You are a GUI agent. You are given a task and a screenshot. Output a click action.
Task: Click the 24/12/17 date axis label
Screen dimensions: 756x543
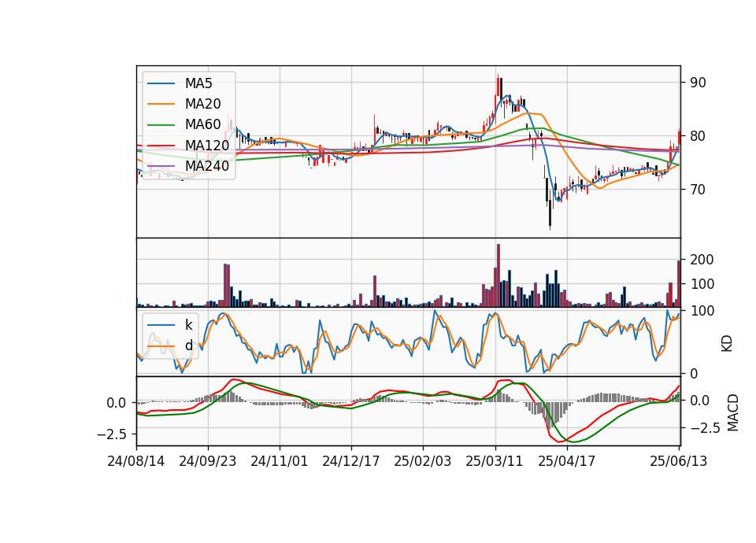click(x=351, y=461)
